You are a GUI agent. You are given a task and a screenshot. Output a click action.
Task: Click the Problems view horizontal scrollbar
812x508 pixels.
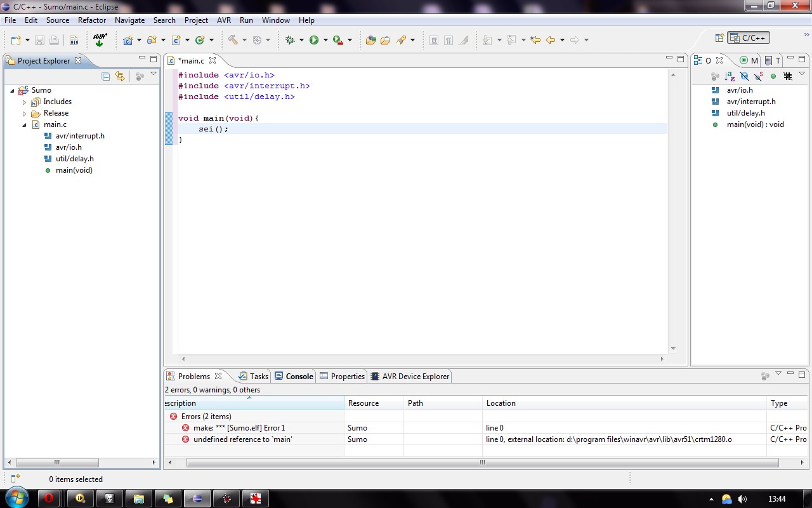[x=482, y=463]
